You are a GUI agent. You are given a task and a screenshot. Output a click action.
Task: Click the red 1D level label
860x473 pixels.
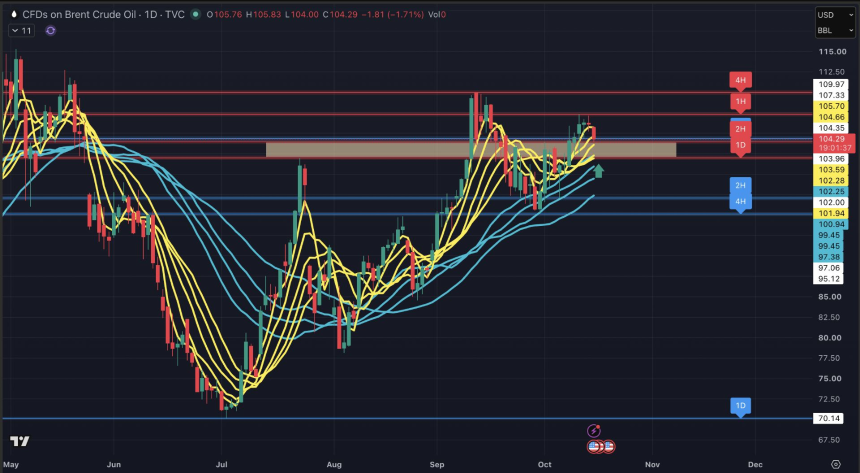(x=740, y=146)
